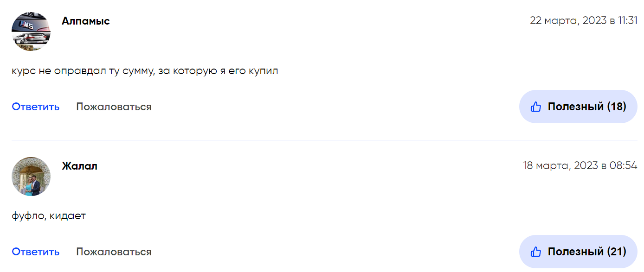The height and width of the screenshot is (272, 644).
Task: Reply to Жалал's review via Ответить
Action: (x=36, y=252)
